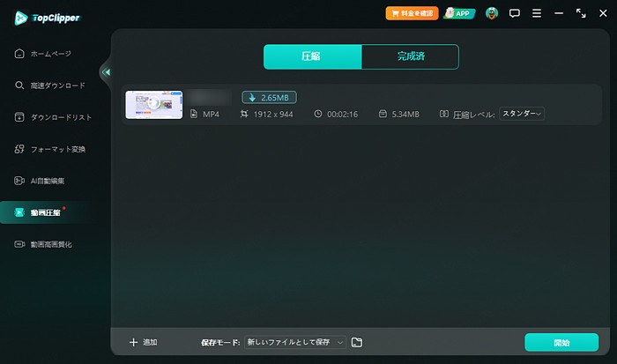The height and width of the screenshot is (364, 617).
Task: Open the 圧縮レベル スタンダー dropdown
Action: click(522, 114)
